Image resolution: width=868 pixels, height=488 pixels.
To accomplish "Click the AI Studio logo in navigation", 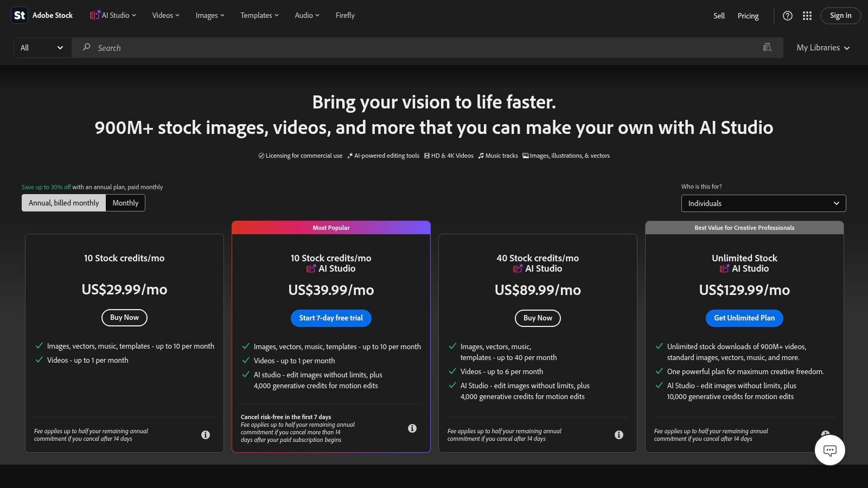I will [95, 15].
